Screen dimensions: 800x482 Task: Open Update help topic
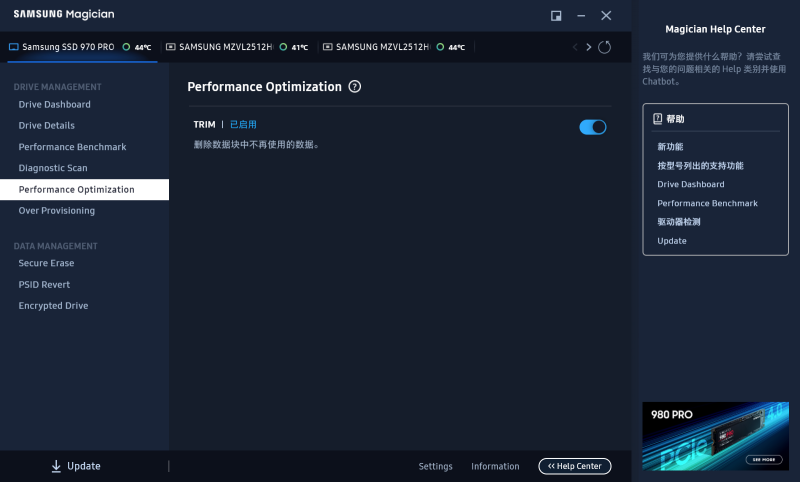[x=671, y=241]
